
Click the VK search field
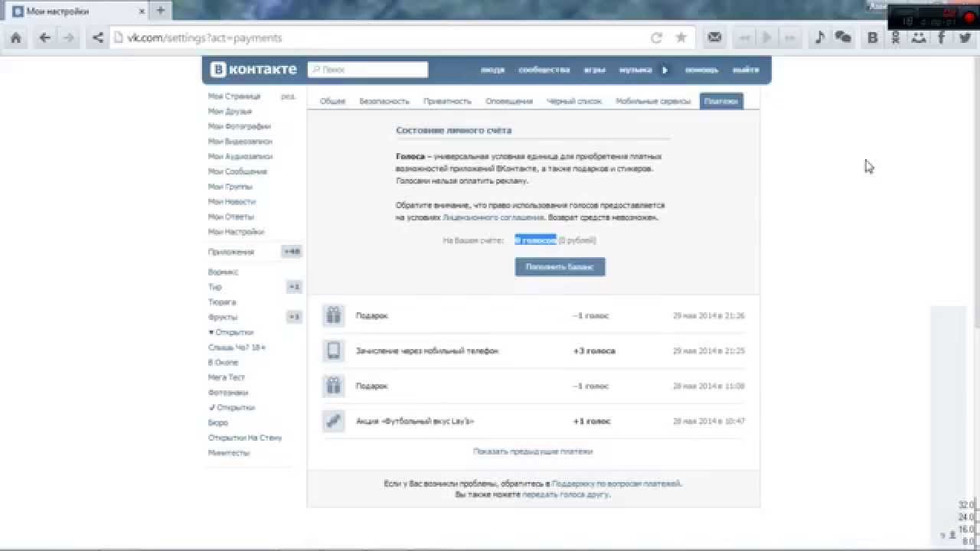point(367,70)
